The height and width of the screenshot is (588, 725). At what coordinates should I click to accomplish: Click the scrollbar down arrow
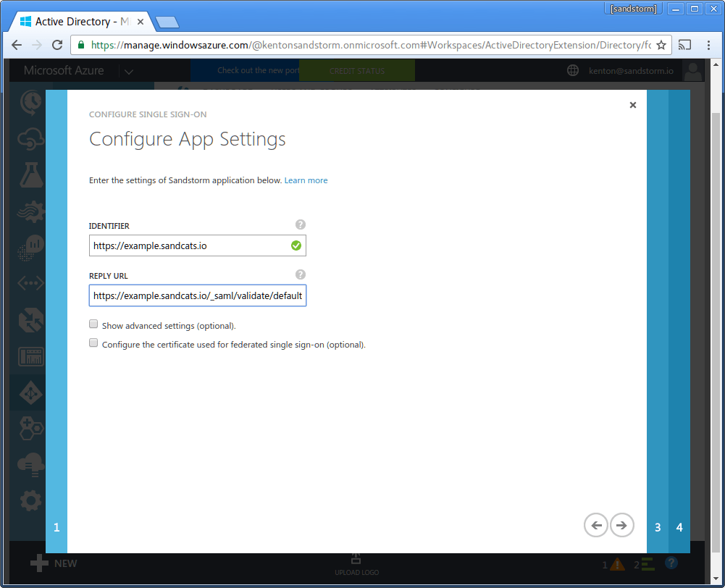pyautogui.click(x=716, y=579)
